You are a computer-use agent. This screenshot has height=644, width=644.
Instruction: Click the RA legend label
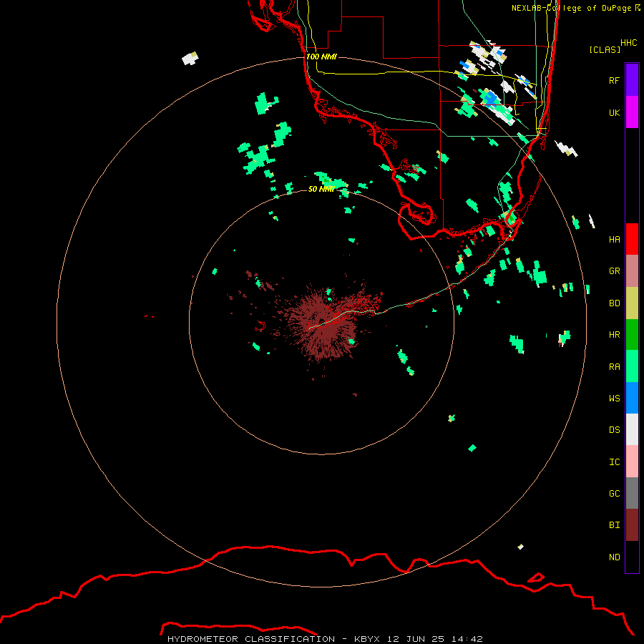(614, 366)
